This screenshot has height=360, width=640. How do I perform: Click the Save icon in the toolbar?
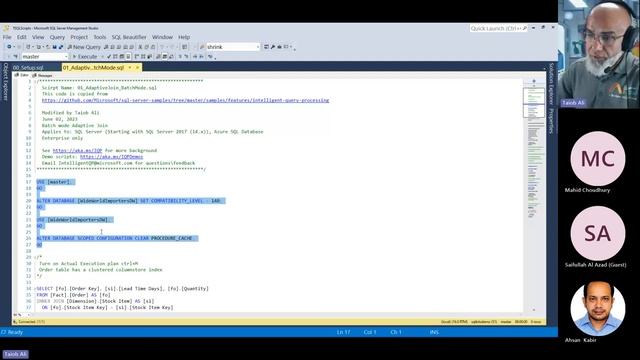click(x=54, y=47)
